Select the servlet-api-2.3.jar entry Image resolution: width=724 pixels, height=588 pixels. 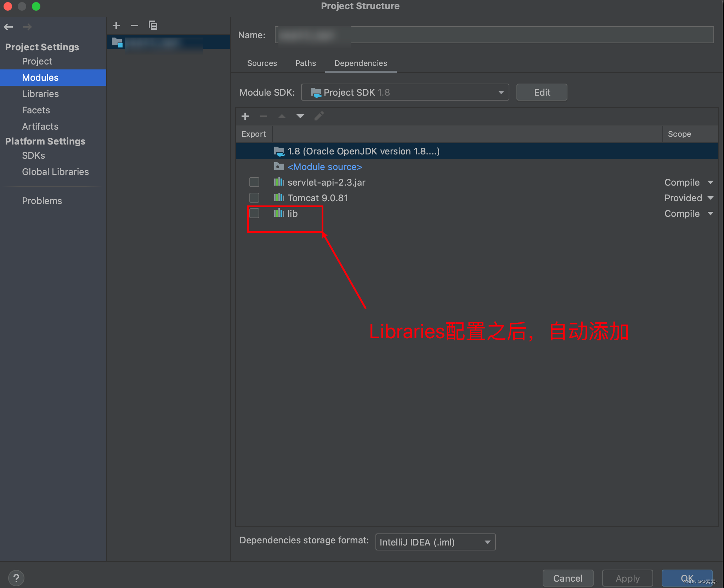pyautogui.click(x=477, y=182)
